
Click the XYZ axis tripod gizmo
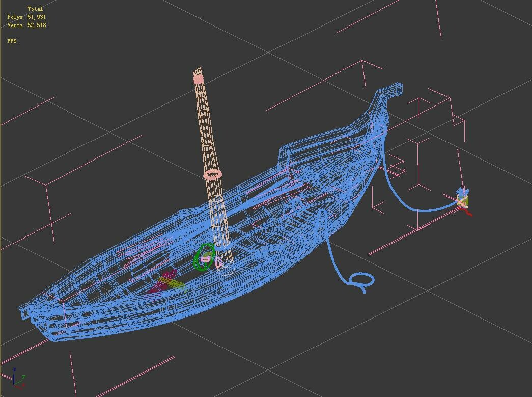click(x=18, y=378)
